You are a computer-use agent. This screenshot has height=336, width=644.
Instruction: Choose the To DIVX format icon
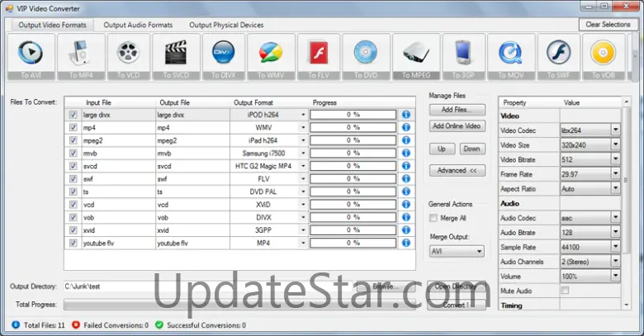coord(224,57)
